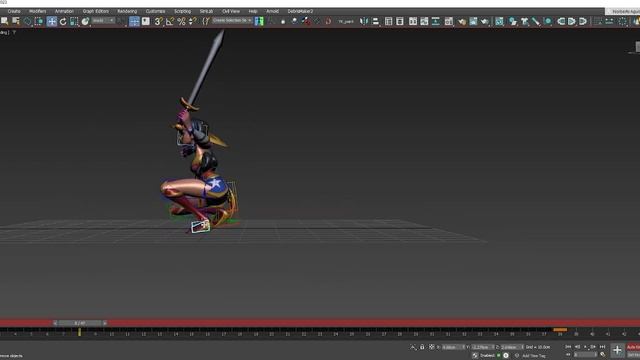Open Rendered Frame Window
This screenshot has height=360, width=640.
[x=473, y=21]
